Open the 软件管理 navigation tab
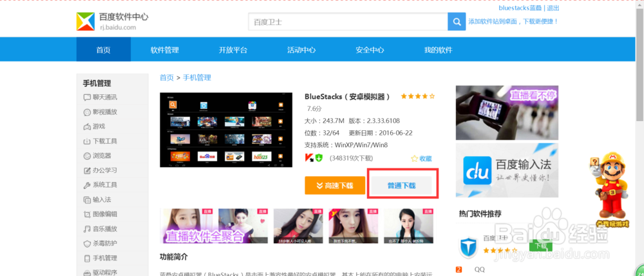Screen dimensions: 644x276 click(x=165, y=50)
